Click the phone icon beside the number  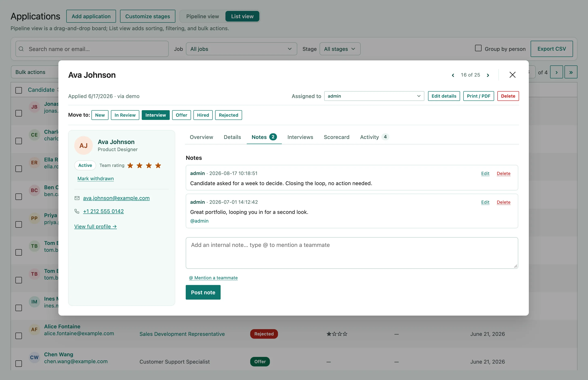pos(77,211)
